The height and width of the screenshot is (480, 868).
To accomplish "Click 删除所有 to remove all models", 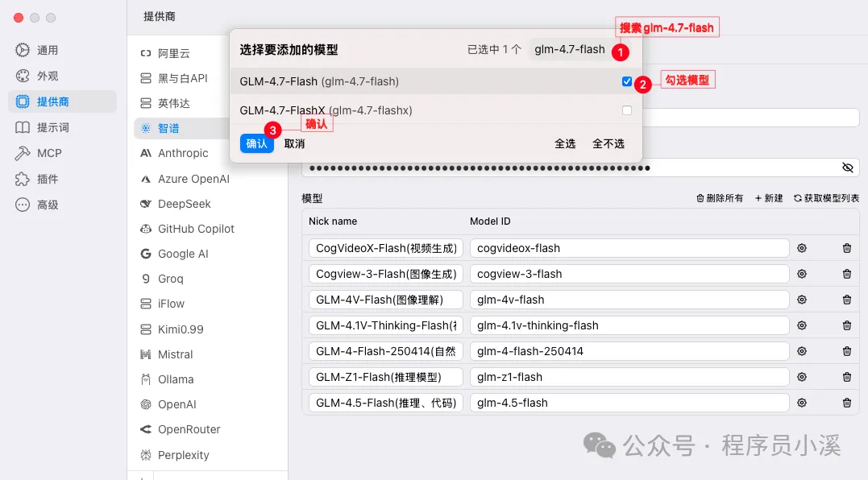I will tap(720, 198).
